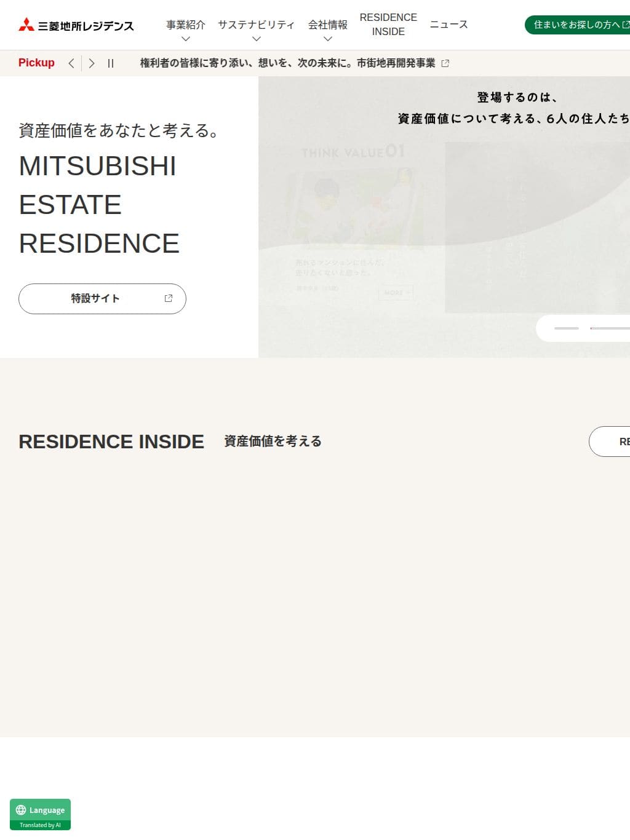Image resolution: width=630 pixels, height=840 pixels.
Task: Click the globe icon in Language widget
Action: (x=21, y=810)
